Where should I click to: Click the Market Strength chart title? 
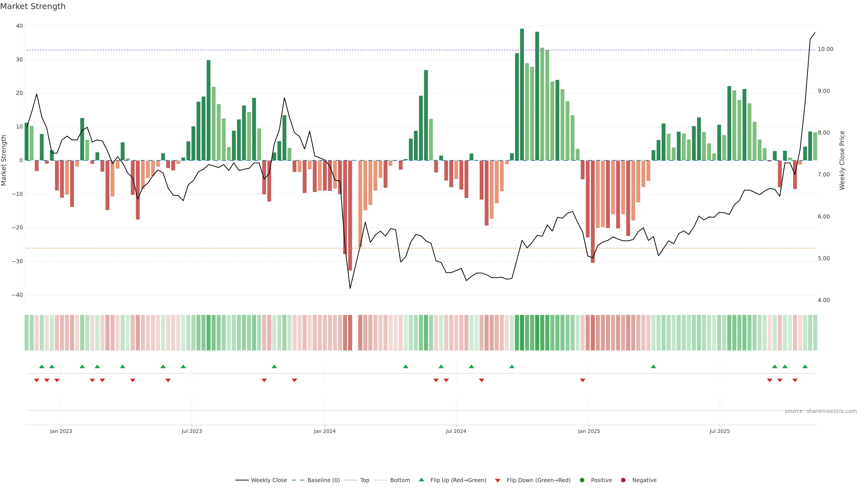pos(33,6)
